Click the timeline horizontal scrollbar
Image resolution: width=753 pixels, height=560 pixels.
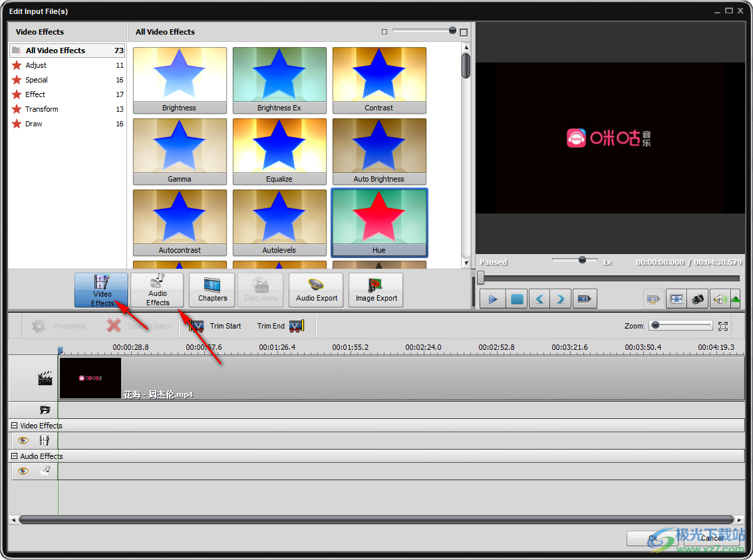pyautogui.click(x=376, y=519)
